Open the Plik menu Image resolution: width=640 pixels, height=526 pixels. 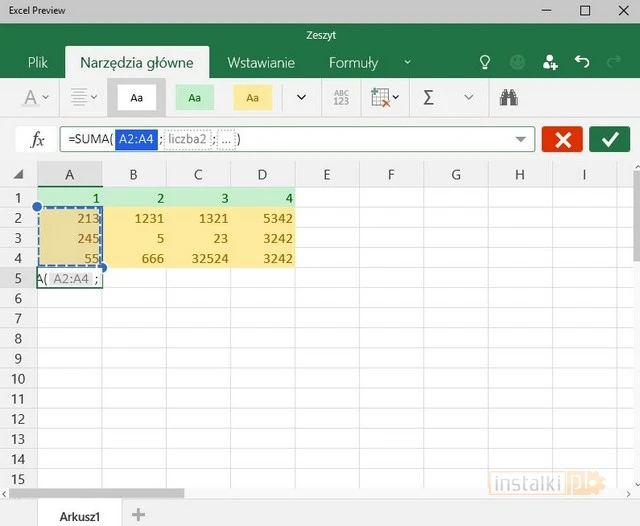(38, 62)
